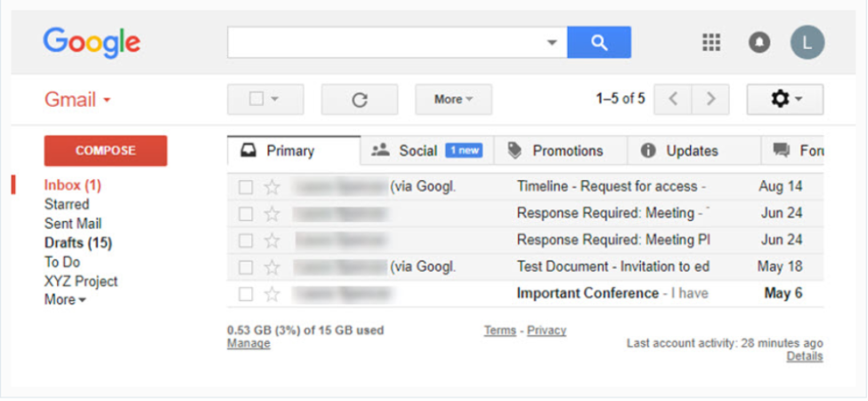Image resolution: width=868 pixels, height=401 pixels.
Task: Go to older messages with right arrow
Action: [x=710, y=100]
